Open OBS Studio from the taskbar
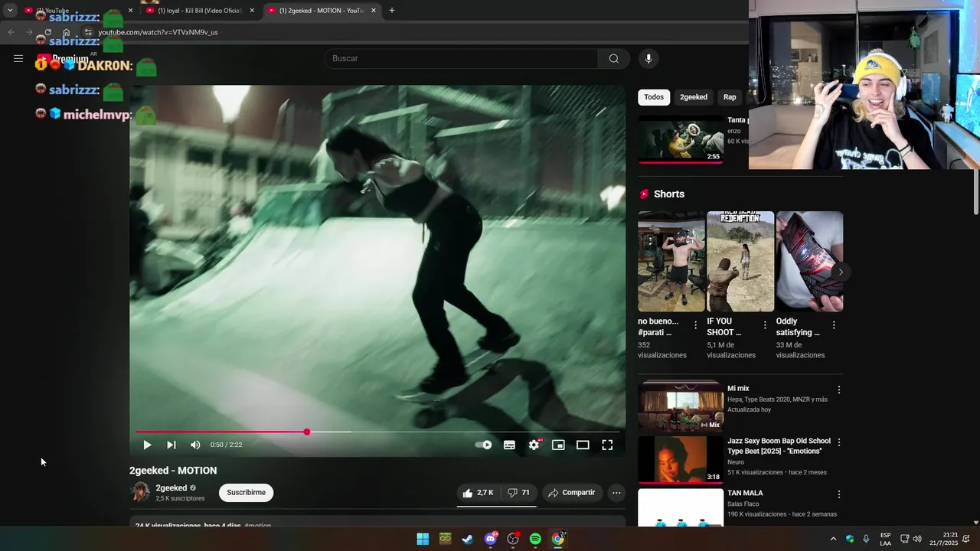The image size is (980, 551). pos(513,539)
